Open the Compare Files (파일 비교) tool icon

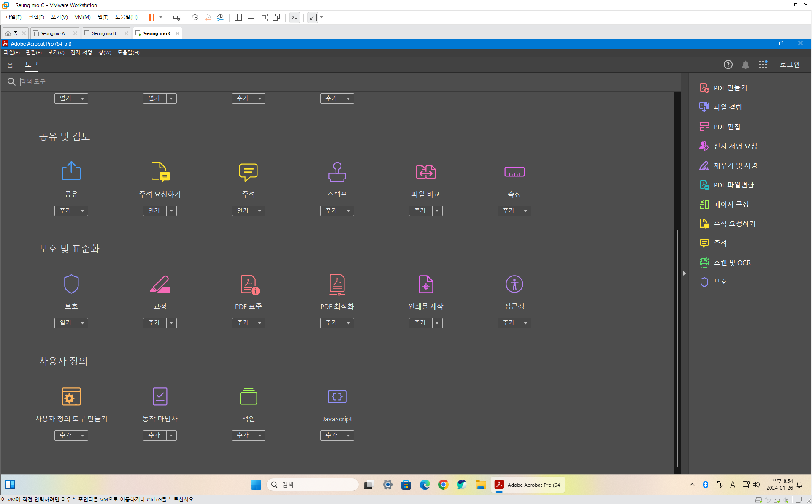tap(425, 172)
